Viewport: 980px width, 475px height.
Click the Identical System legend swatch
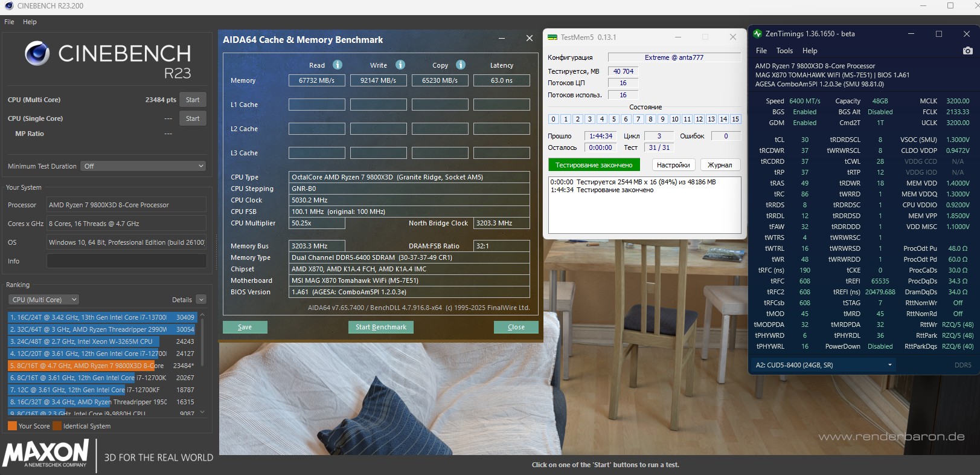pyautogui.click(x=57, y=426)
